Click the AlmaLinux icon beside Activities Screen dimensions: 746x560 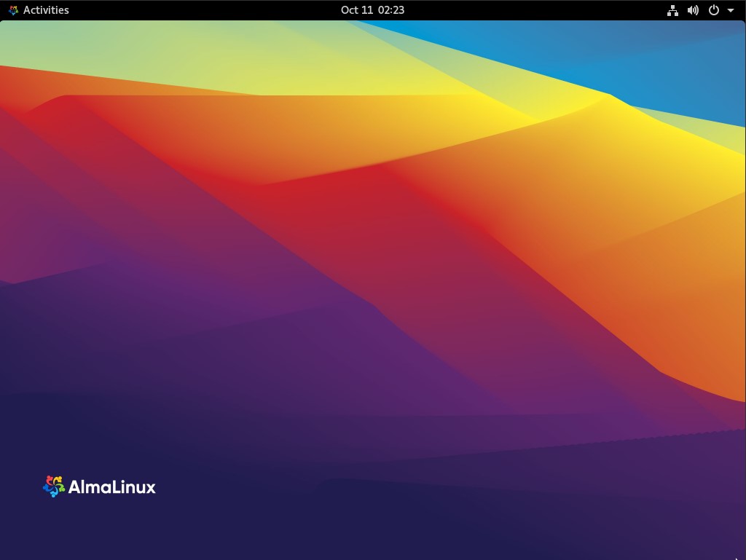pyautogui.click(x=13, y=10)
